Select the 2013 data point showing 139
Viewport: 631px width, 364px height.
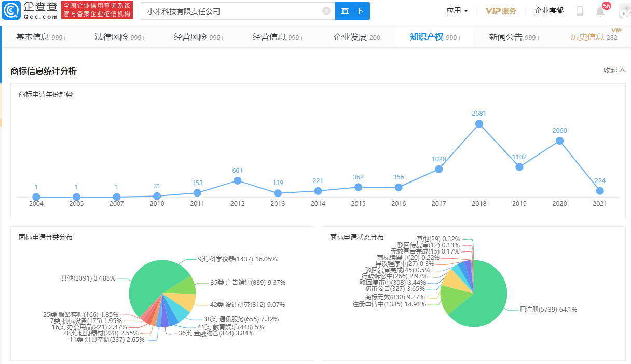[278, 193]
